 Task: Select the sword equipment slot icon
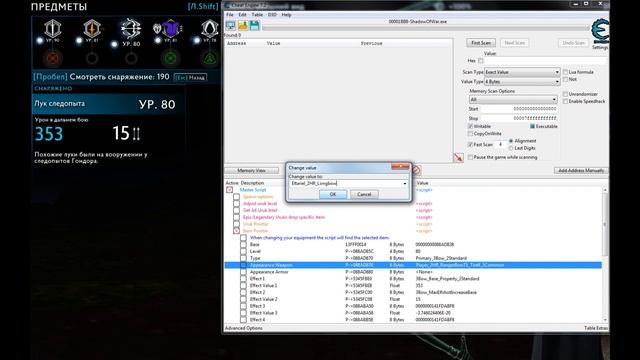53,29
